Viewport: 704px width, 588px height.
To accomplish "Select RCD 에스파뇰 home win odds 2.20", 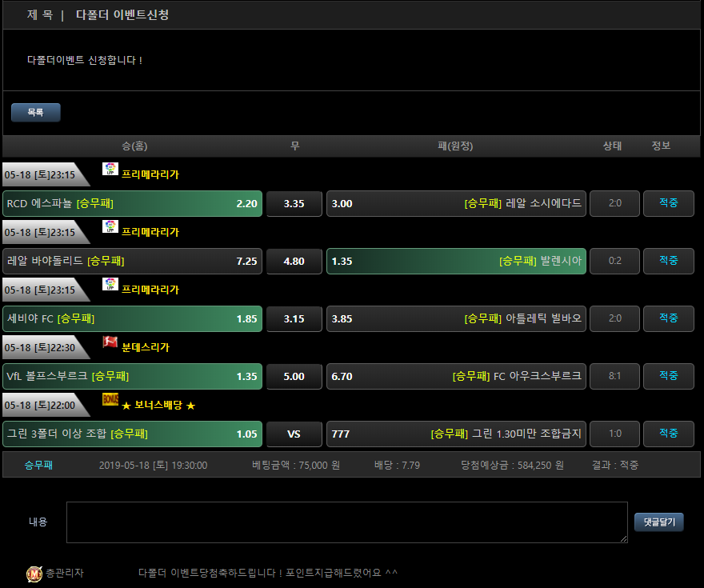I will pos(133,204).
